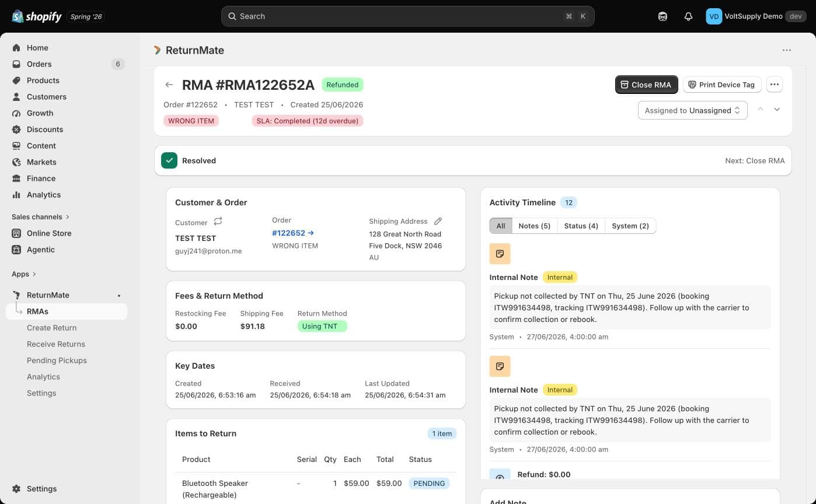Click Print Device Tag button
The image size is (816, 504).
pos(721,85)
